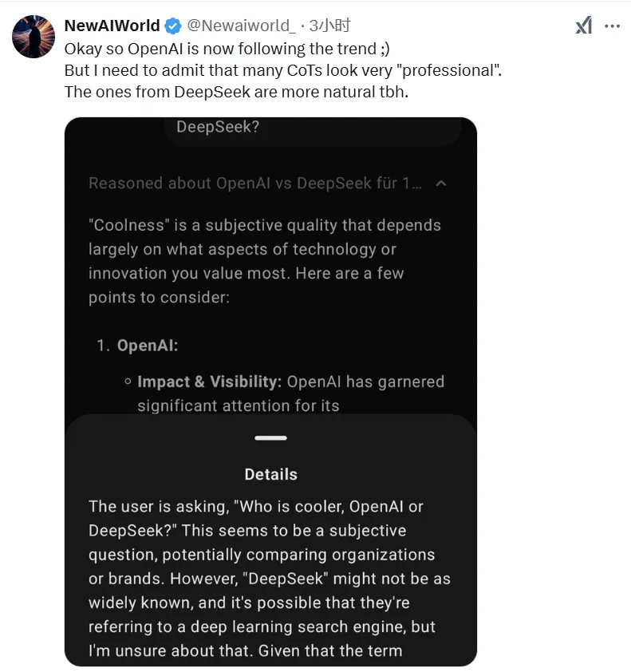The image size is (631, 672).
Task: Open the Grok icon on the tweet
Action: click(583, 26)
